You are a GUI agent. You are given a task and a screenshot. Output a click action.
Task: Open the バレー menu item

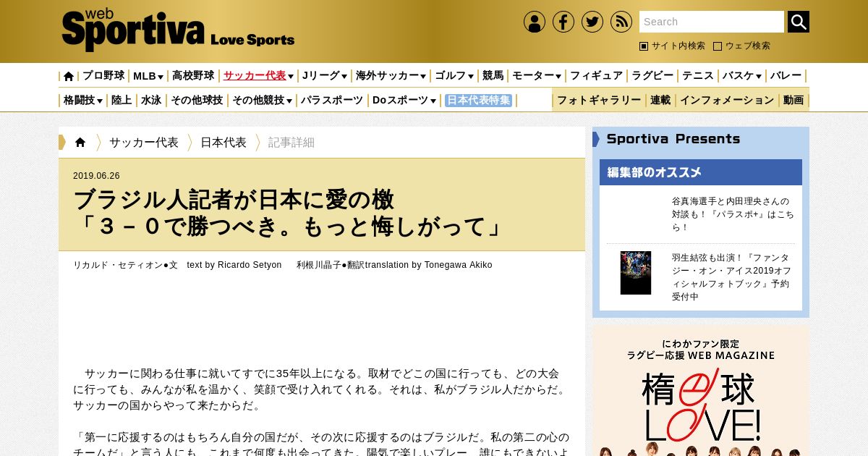coord(786,76)
